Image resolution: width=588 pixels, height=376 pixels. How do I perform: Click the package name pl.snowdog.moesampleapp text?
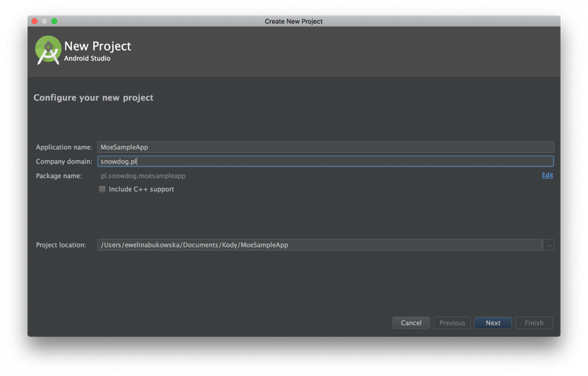click(143, 176)
